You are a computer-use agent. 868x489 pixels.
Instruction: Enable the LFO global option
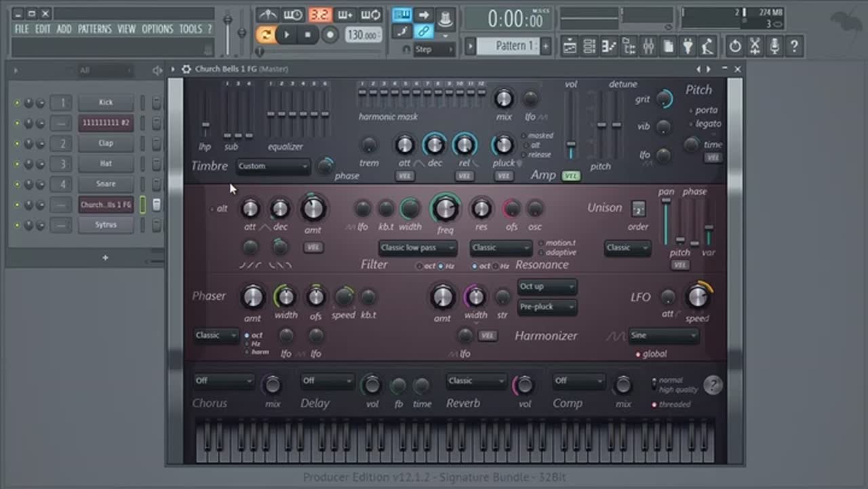638,354
